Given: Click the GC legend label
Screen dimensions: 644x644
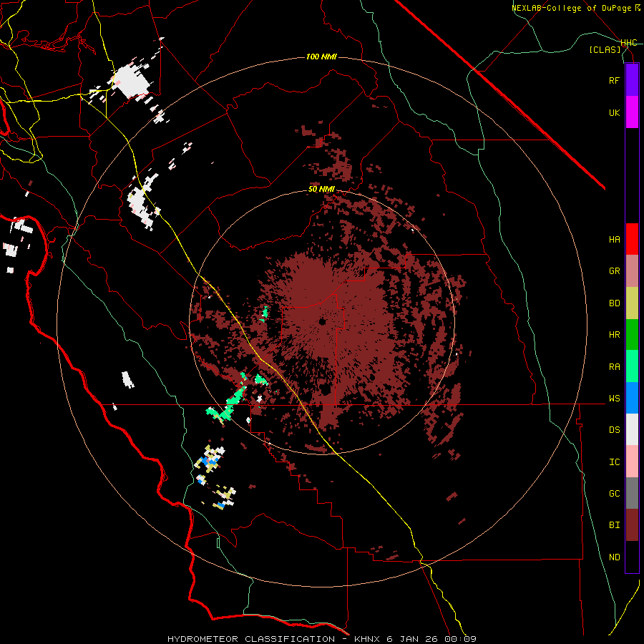Looking at the screenshot, I should pos(615,494).
